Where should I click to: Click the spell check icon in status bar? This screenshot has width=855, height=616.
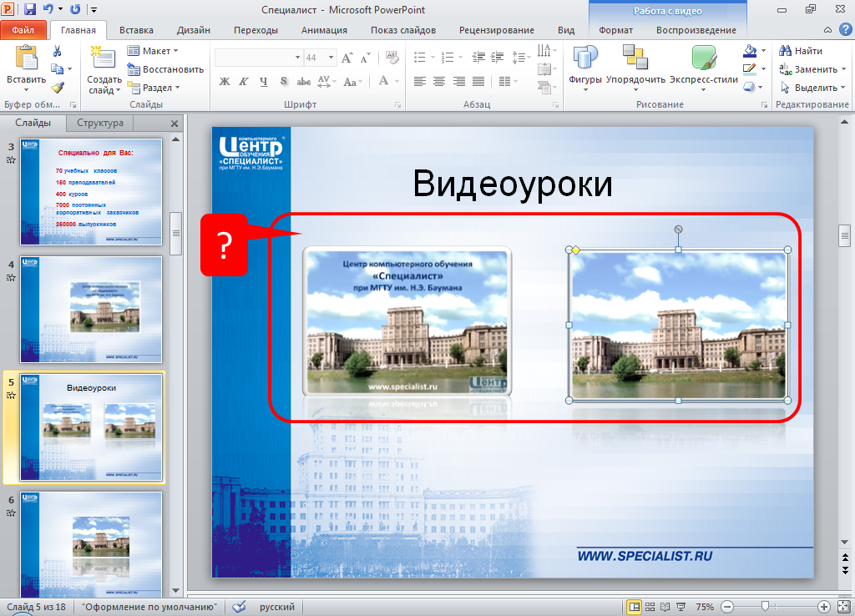tap(239, 607)
